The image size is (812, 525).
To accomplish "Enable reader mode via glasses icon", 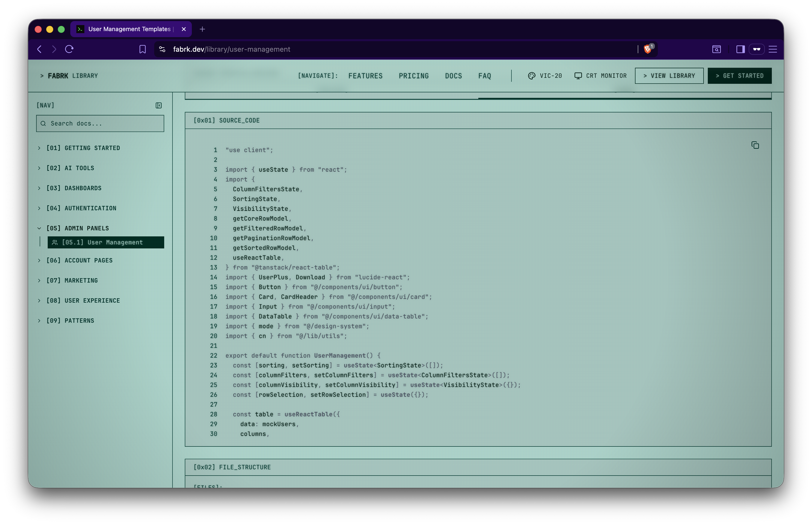I will (x=757, y=49).
